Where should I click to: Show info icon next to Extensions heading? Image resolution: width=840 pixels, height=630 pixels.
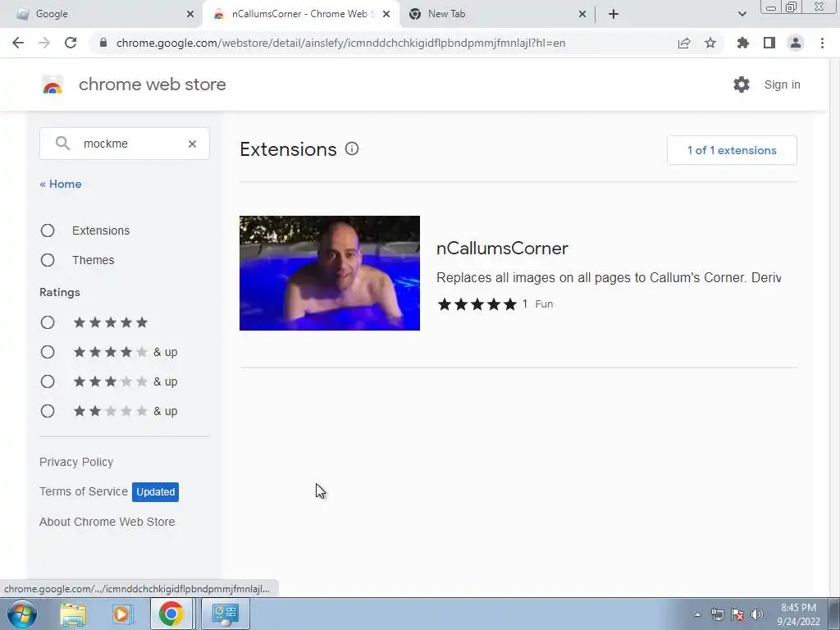(x=352, y=149)
